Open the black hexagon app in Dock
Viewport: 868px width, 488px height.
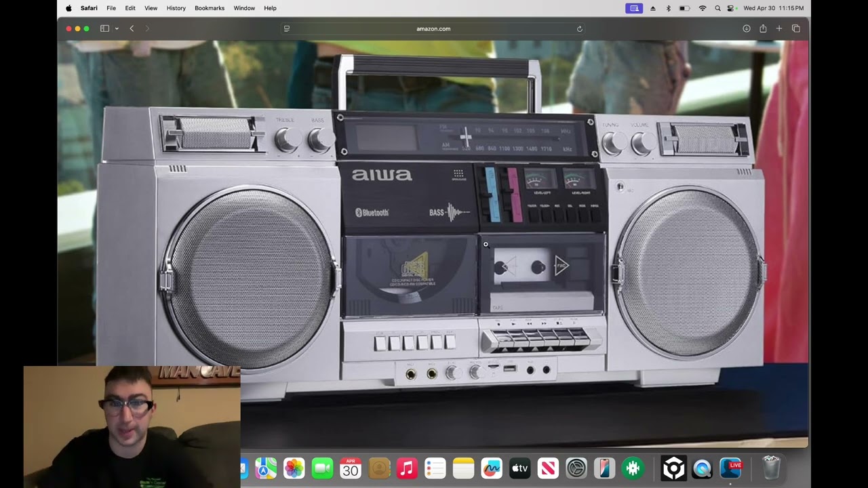point(673,468)
